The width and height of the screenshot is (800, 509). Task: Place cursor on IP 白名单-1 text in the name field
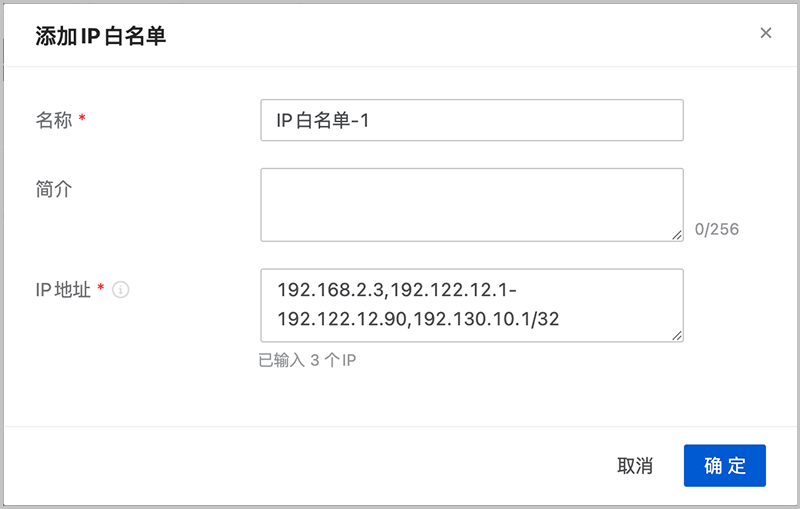[x=322, y=120]
